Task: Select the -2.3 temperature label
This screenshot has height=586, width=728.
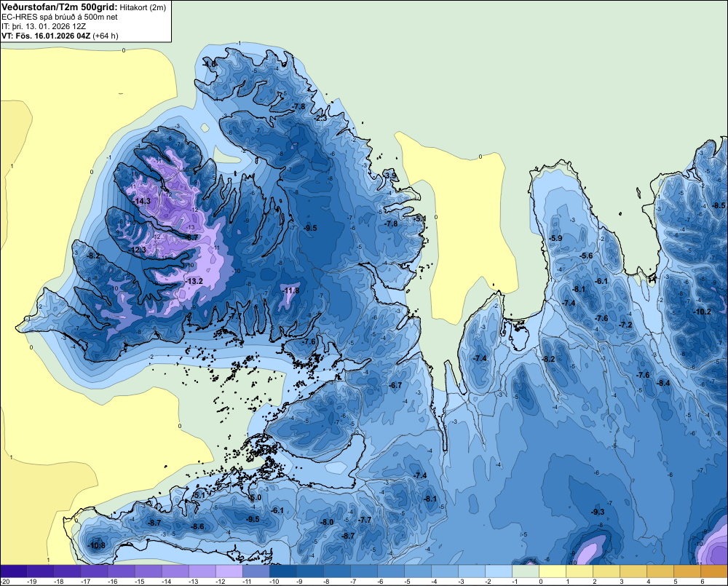Action: click(x=320, y=118)
